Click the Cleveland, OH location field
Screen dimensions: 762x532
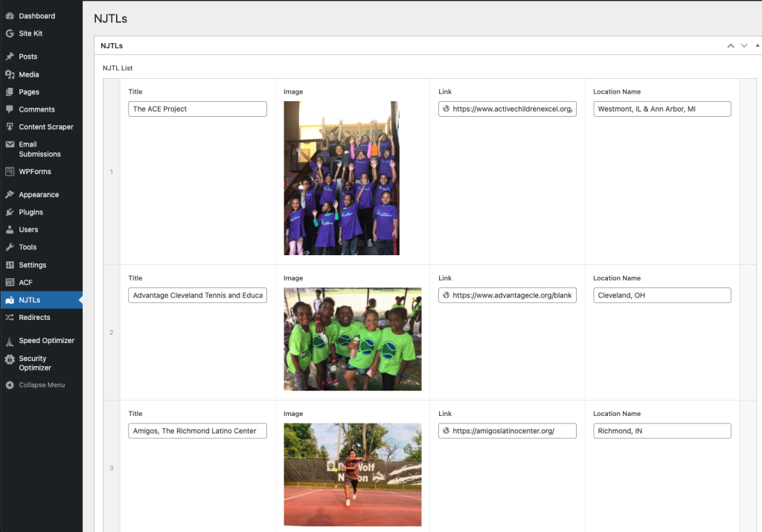662,295
